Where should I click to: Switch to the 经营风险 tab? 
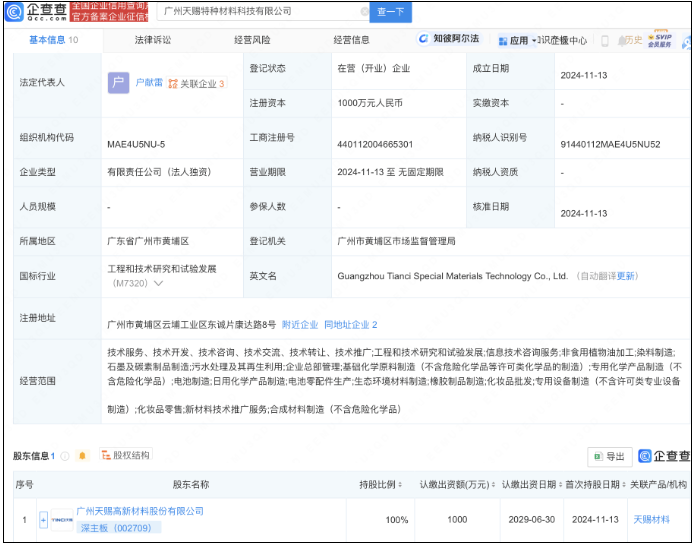click(251, 40)
